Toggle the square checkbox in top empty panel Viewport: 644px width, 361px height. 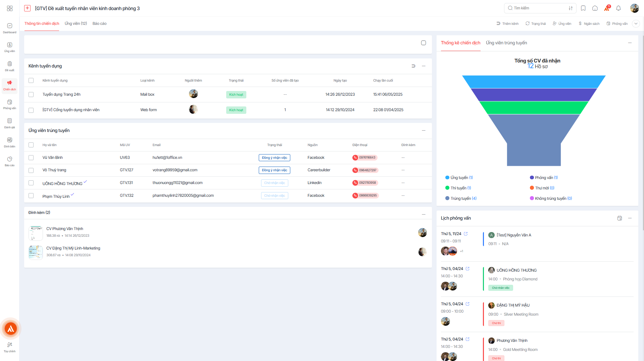coord(424,43)
